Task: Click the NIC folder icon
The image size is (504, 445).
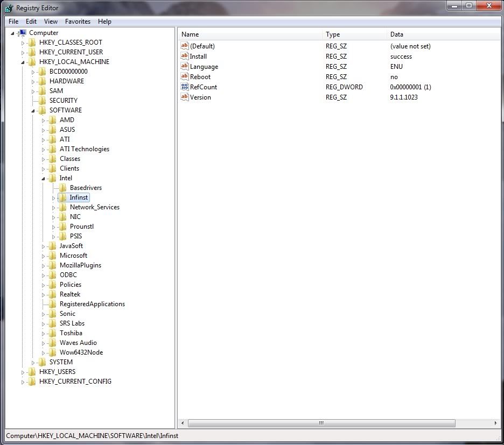Action: click(63, 216)
